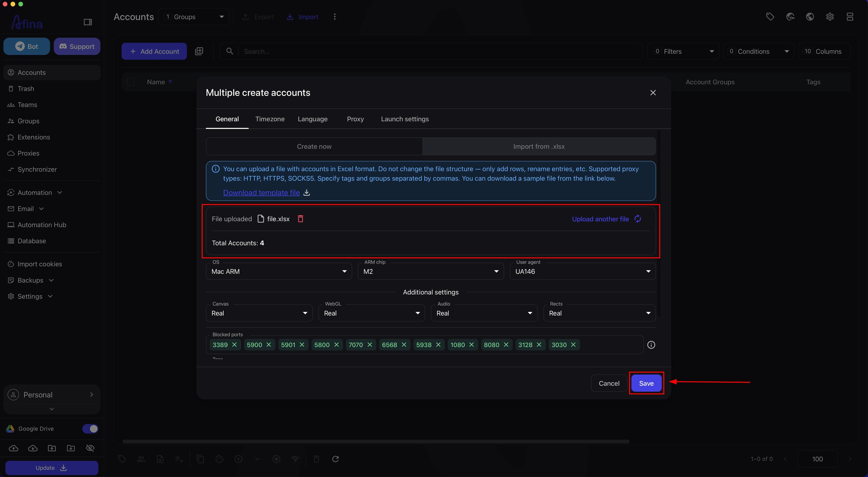The height and width of the screenshot is (477, 868).
Task: Open the Groups dropdown in header
Action: 194,17
